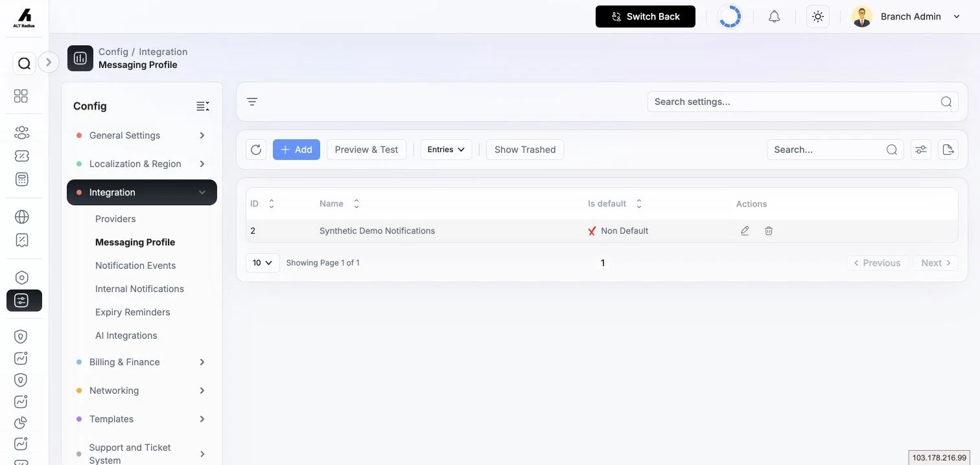Open Notification Events submenu item

coord(135,266)
